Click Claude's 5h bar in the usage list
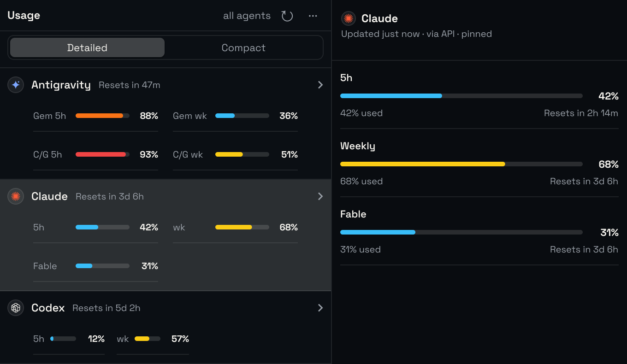627x364 pixels. pyautogui.click(x=102, y=227)
